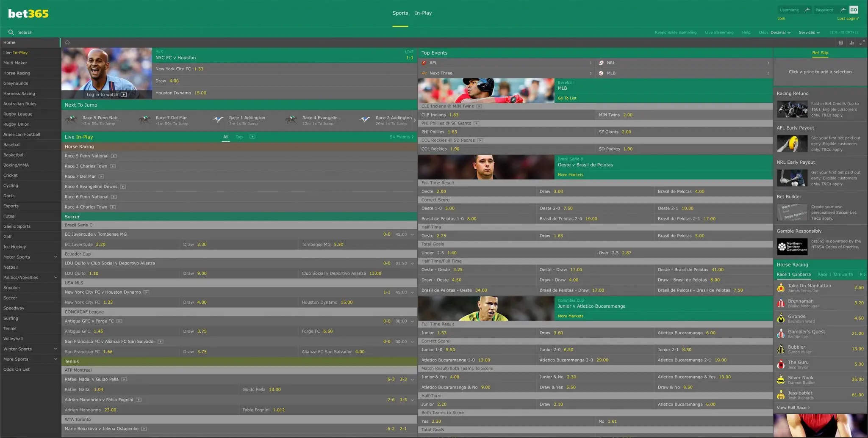Image resolution: width=868 pixels, height=438 pixels.
Task: Click the MLB baseball icon in Top Events
Action: [601, 73]
